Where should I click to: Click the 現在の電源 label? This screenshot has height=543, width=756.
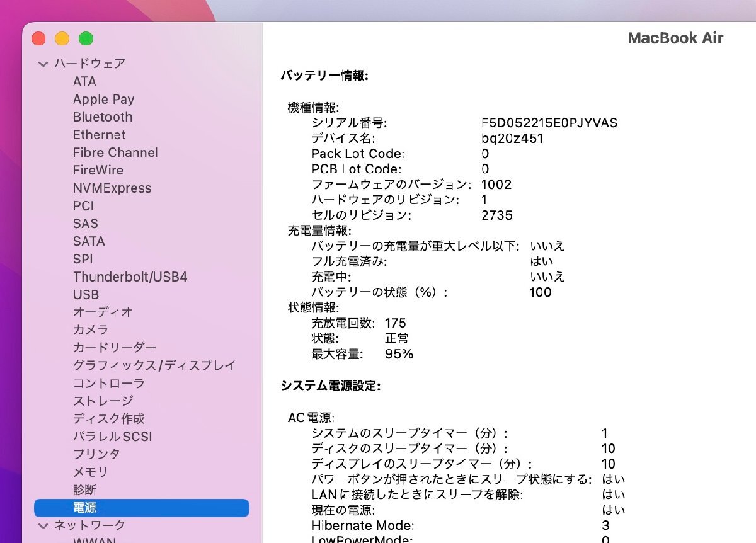tap(343, 510)
